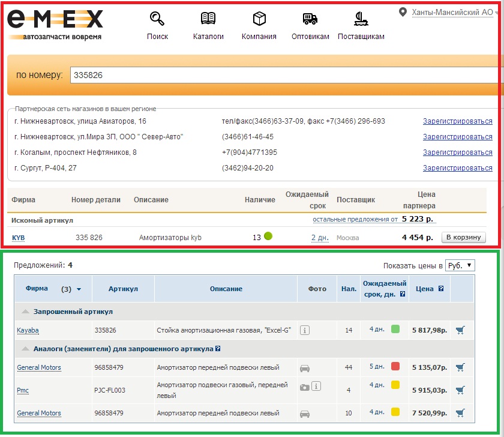504x437 pixels.
Task: Open the Оптовикам menu item
Action: [310, 37]
